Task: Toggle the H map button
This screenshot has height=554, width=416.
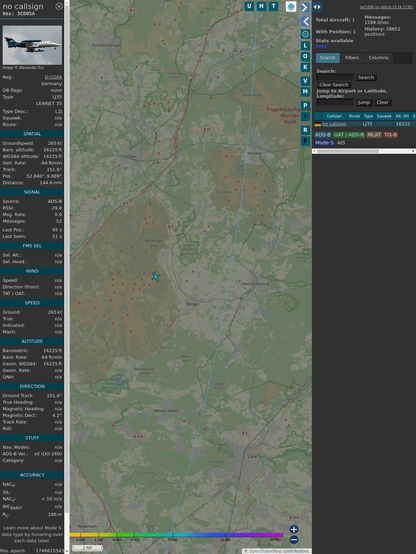Action: click(262, 6)
